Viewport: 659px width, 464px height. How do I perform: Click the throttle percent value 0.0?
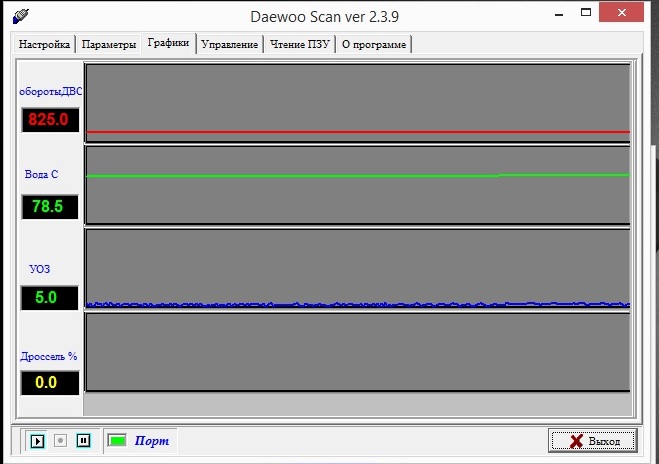tap(49, 382)
